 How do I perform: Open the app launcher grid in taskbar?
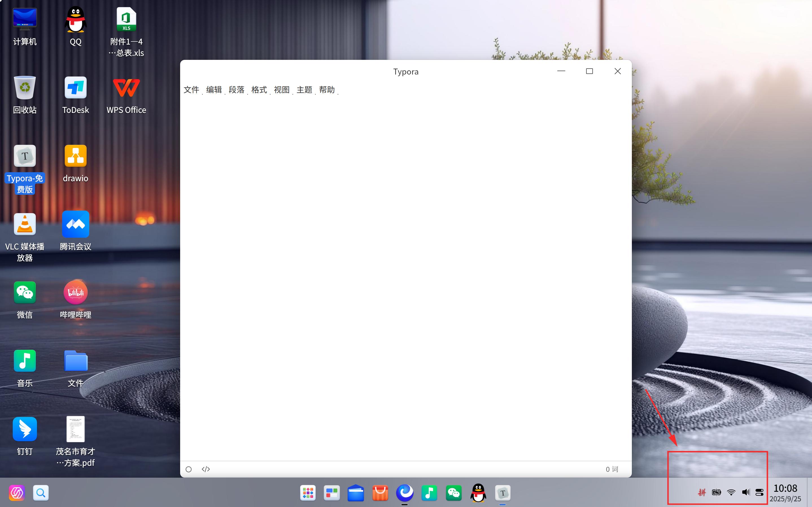pos(308,493)
